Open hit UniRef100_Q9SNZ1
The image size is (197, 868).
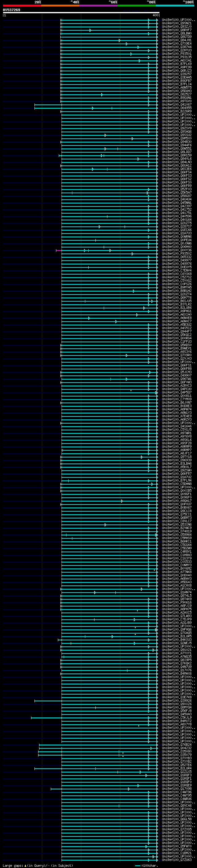point(176,23)
